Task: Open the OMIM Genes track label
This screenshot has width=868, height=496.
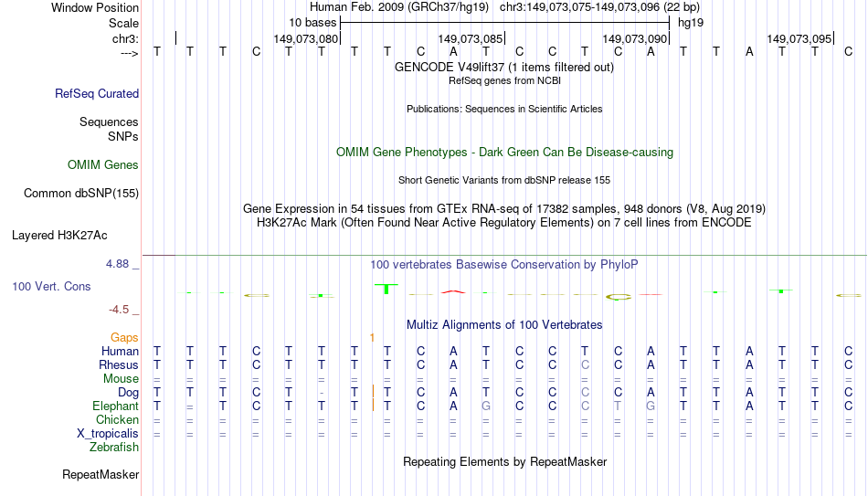Action: click(102, 165)
